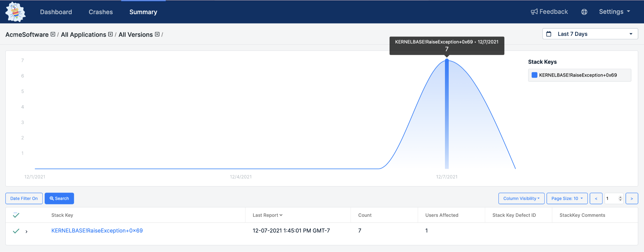Sort by the Last Report column
The image size is (644, 252).
click(268, 215)
